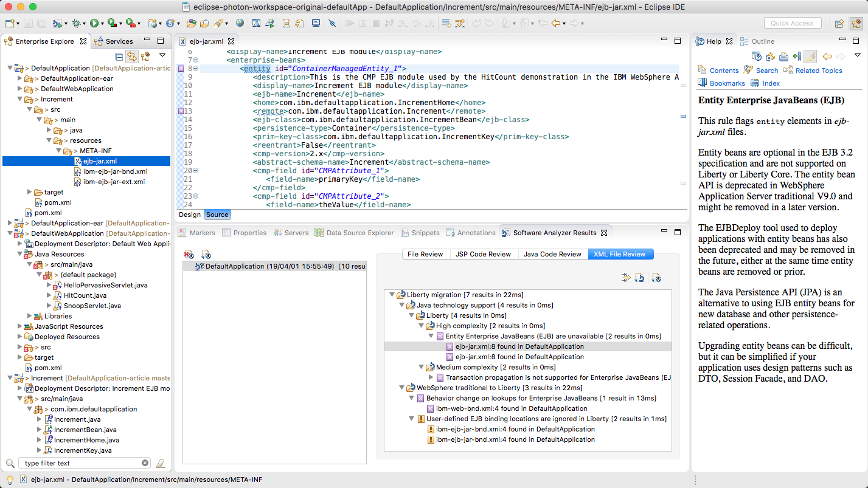Image resolution: width=868 pixels, height=488 pixels.
Task: Remove all analysis results icon
Action: (189, 254)
